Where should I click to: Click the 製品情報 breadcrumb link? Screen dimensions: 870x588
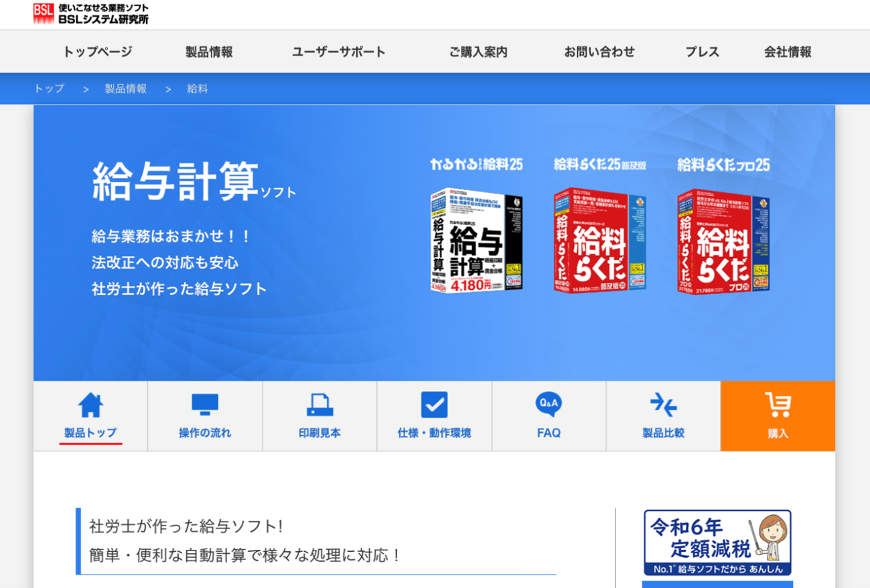click(x=125, y=88)
